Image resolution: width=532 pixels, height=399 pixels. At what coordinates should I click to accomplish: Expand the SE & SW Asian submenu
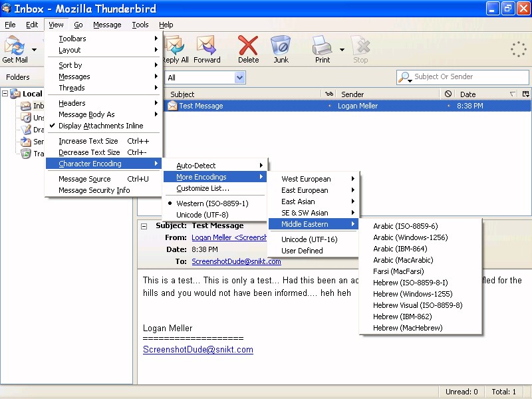pyautogui.click(x=313, y=213)
